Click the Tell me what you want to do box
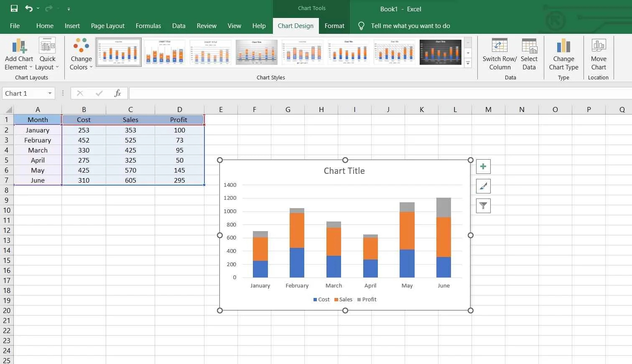This screenshot has height=364, width=632. [410, 25]
